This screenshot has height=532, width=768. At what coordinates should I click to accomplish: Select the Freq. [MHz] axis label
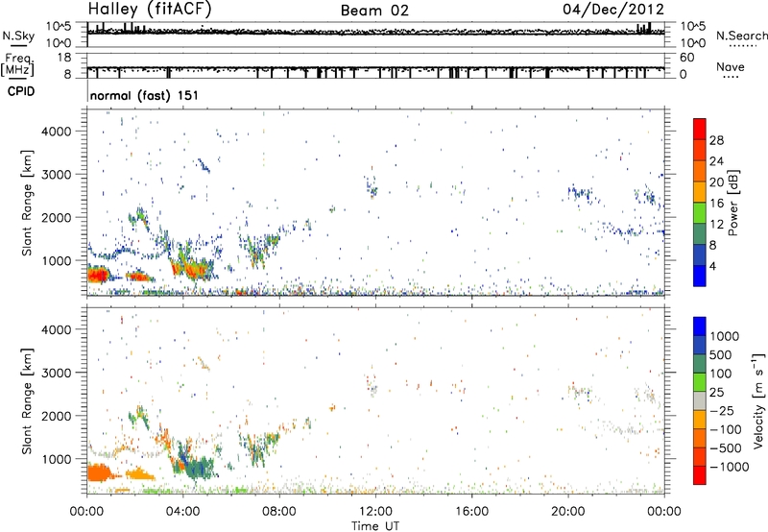pos(17,64)
